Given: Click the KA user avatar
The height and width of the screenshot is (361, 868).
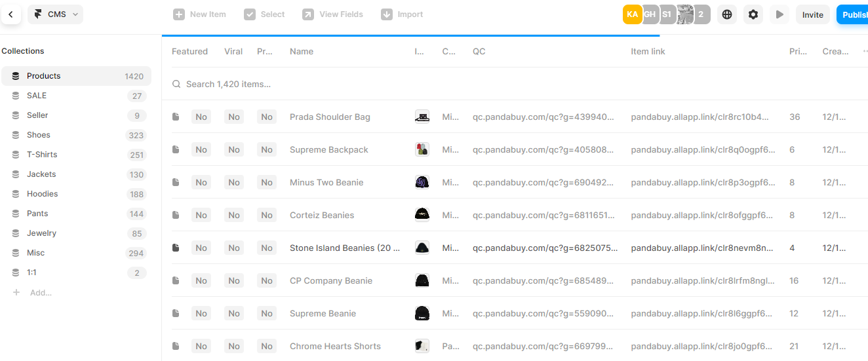Looking at the screenshot, I should [x=632, y=14].
